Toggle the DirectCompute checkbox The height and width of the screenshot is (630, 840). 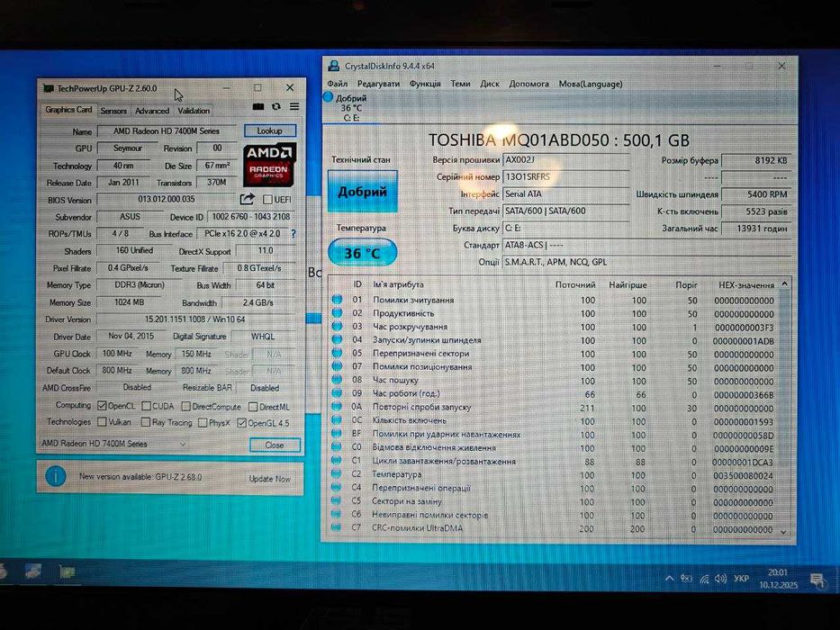point(185,407)
